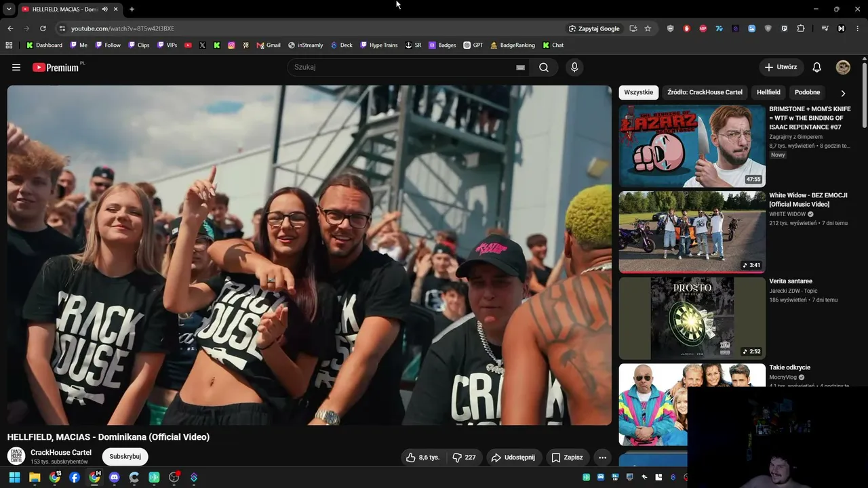Screen dimensions: 868x488
Task: Click the WHITE WIDOW channel name
Action: point(787,214)
